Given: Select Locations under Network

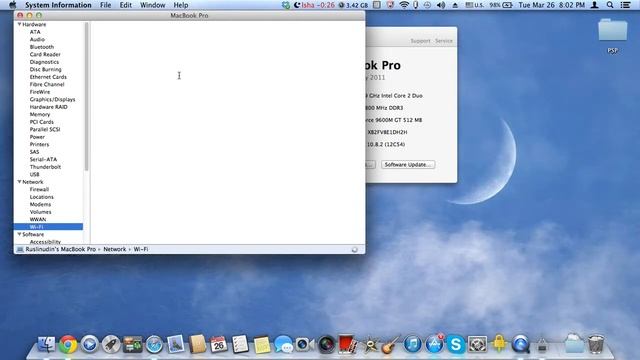Looking at the screenshot, I should (x=42, y=197).
